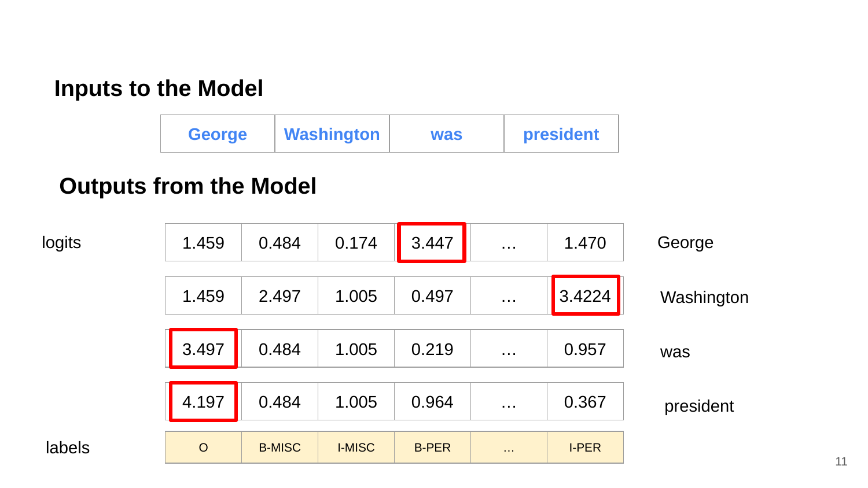Select the 1.470 cell in George row

pyautogui.click(x=585, y=242)
